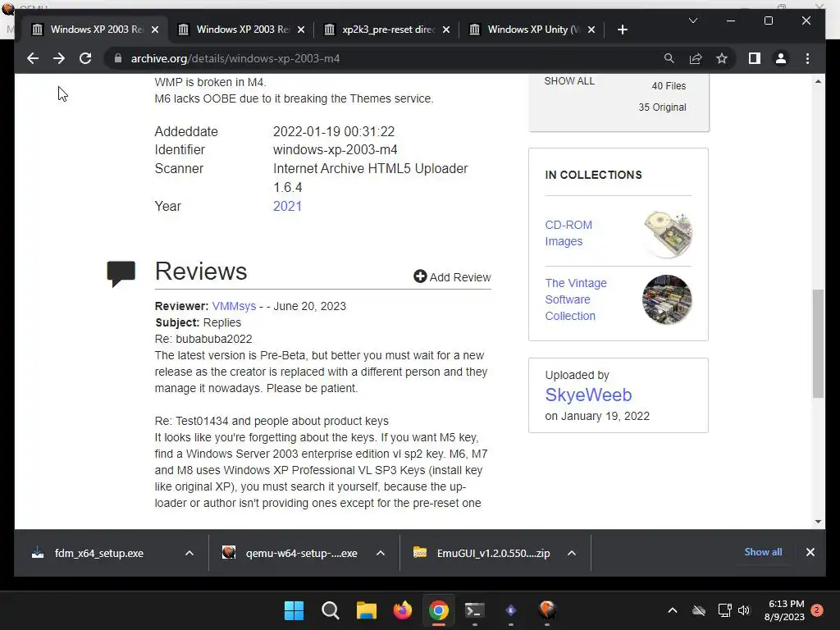Open the fdm_x64_setup.exe download
This screenshot has width=840, height=630.
click(98, 554)
